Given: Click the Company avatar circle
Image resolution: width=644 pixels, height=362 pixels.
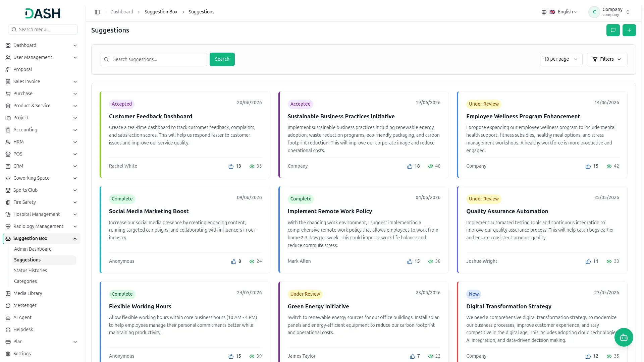Looking at the screenshot, I should coord(594,12).
